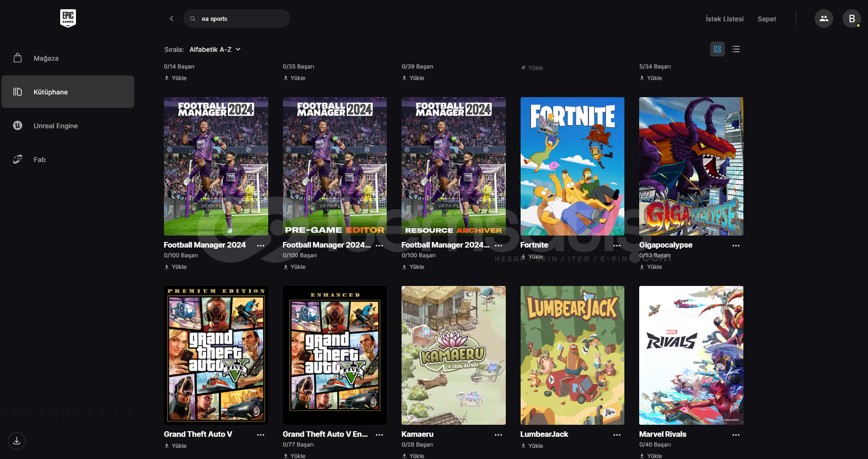Select the GTA V Enhanced cover
This screenshot has height=459, width=868.
point(335,355)
